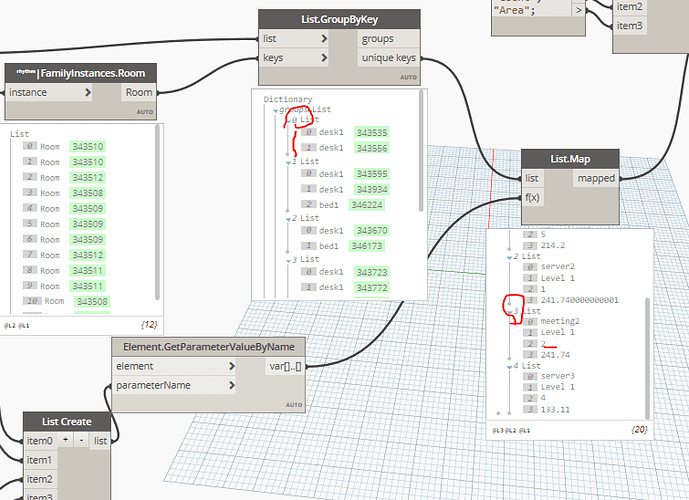Click the code block output arrow beside "Area"
689x500 pixels.
[x=578, y=10]
